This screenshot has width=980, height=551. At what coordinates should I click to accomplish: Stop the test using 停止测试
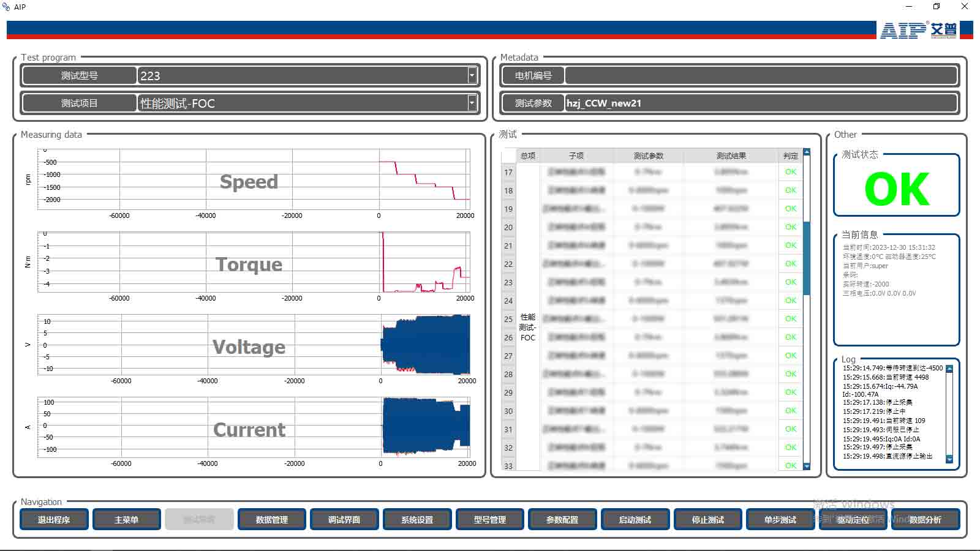tap(708, 519)
